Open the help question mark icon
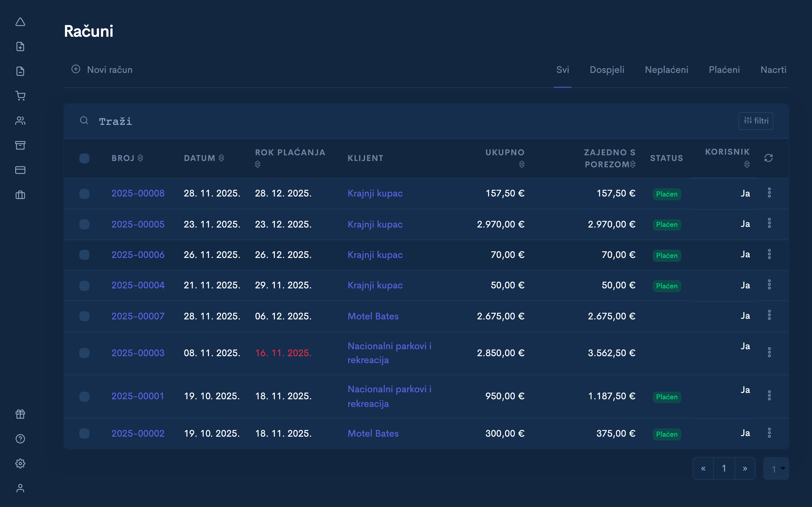The height and width of the screenshot is (507, 812). (x=21, y=439)
